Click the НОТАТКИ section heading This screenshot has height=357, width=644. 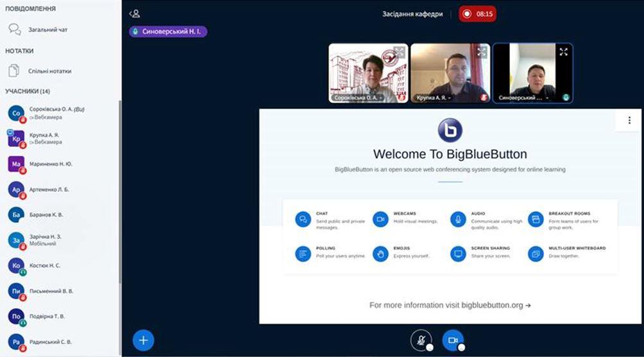(19, 51)
